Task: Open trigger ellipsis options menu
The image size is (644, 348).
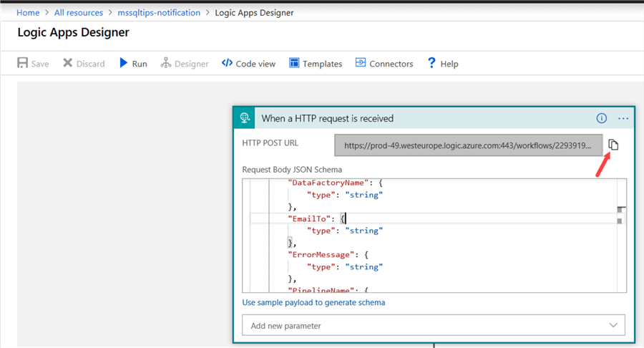Action: tap(623, 118)
